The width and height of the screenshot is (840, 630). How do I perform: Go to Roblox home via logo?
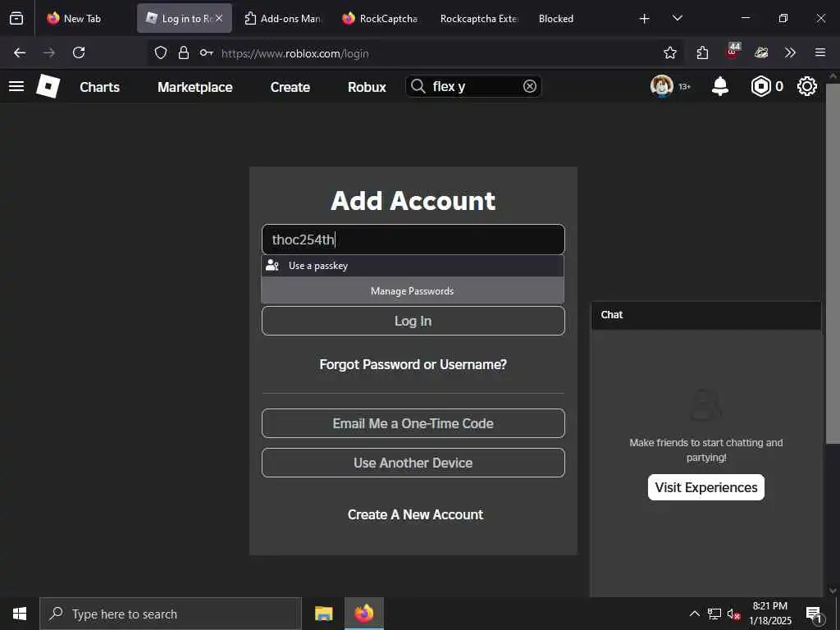(48, 86)
